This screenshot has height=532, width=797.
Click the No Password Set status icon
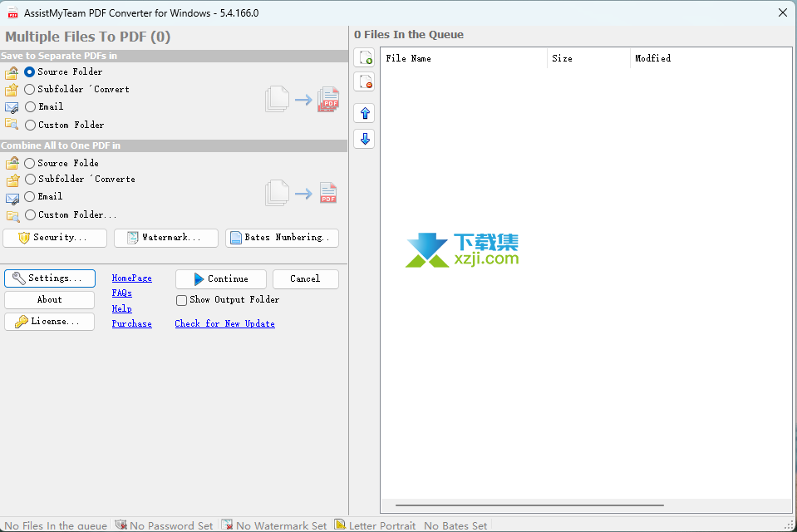point(121,525)
